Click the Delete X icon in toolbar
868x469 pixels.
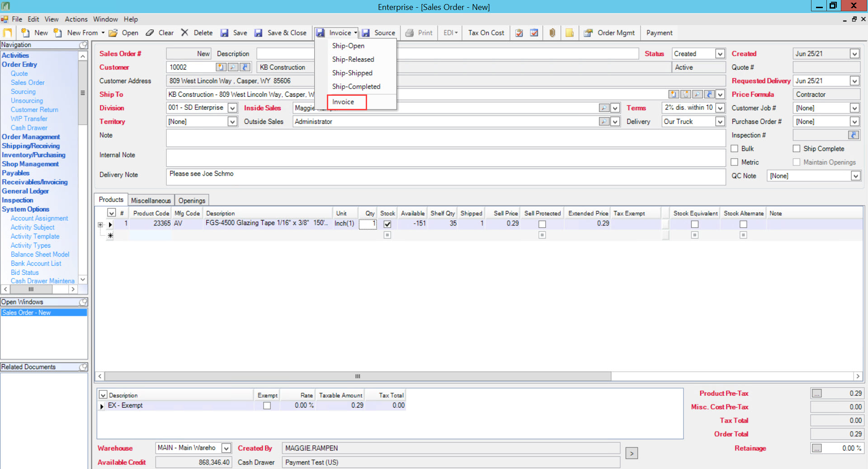click(x=184, y=33)
